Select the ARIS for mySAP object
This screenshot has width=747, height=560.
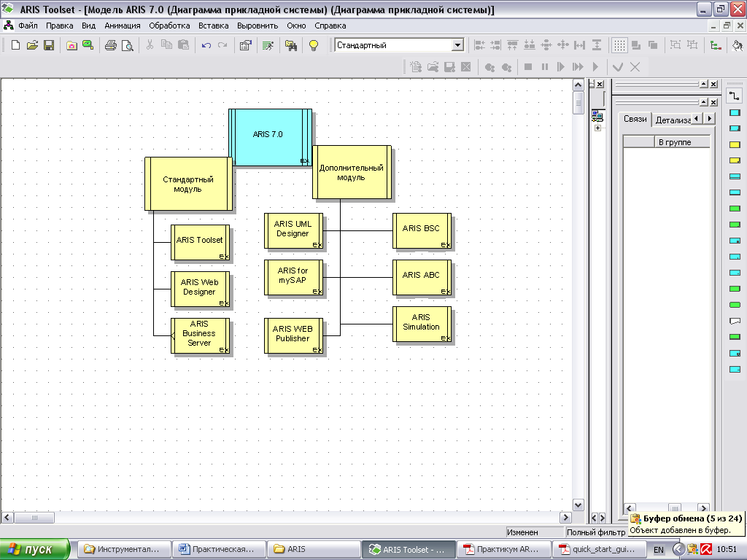pos(293,278)
